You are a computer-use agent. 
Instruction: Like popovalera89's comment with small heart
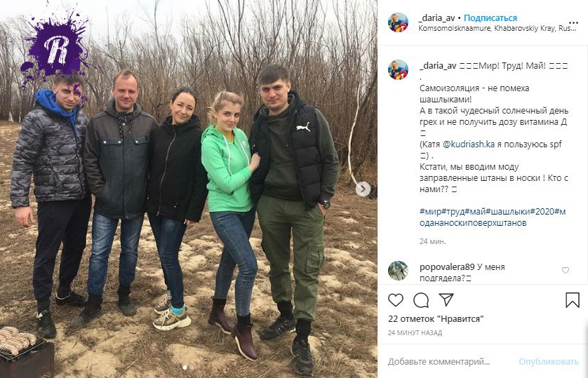(565, 270)
